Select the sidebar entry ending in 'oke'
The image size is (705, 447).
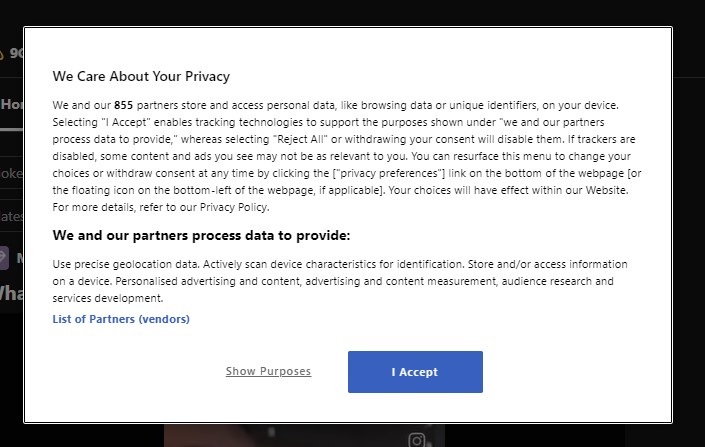pyautogui.click(x=11, y=173)
